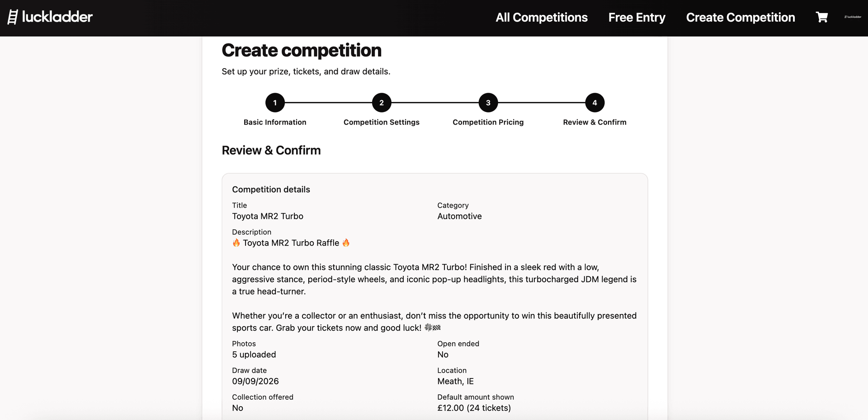The width and height of the screenshot is (868, 420).
Task: Click the Basic Information step label
Action: 275,122
